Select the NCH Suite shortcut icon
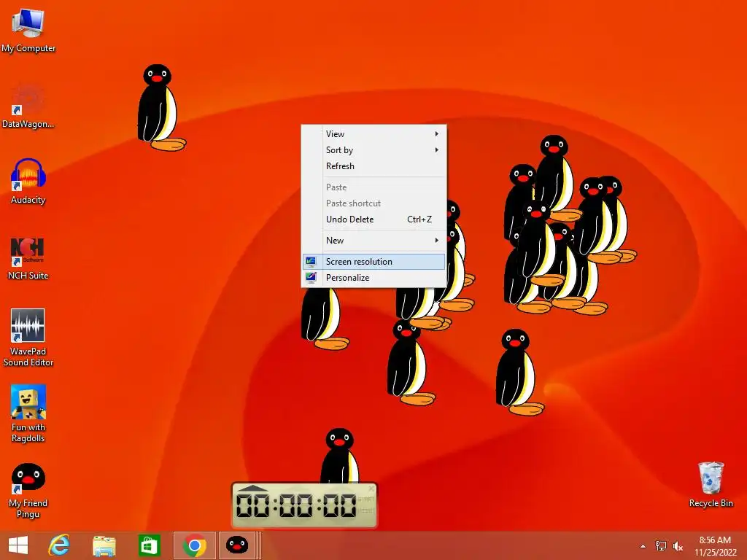This screenshot has height=560, width=747. click(x=28, y=258)
